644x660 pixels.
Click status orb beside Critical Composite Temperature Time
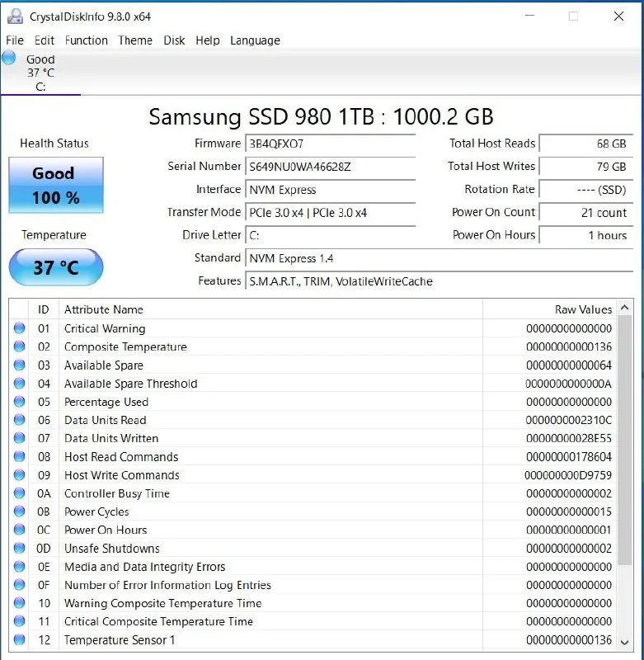coord(19,621)
